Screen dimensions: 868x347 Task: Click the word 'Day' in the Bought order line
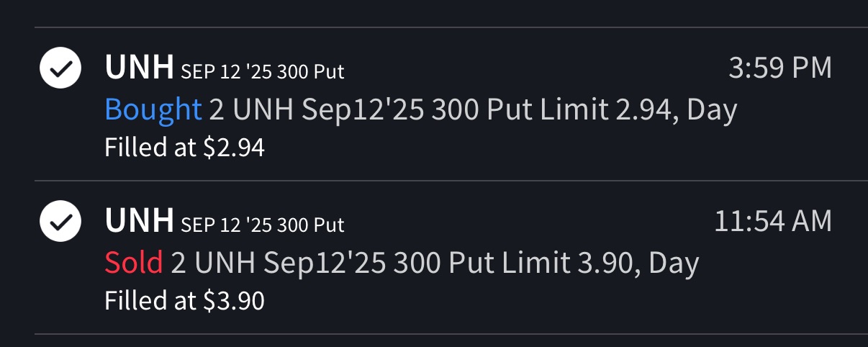point(713,110)
